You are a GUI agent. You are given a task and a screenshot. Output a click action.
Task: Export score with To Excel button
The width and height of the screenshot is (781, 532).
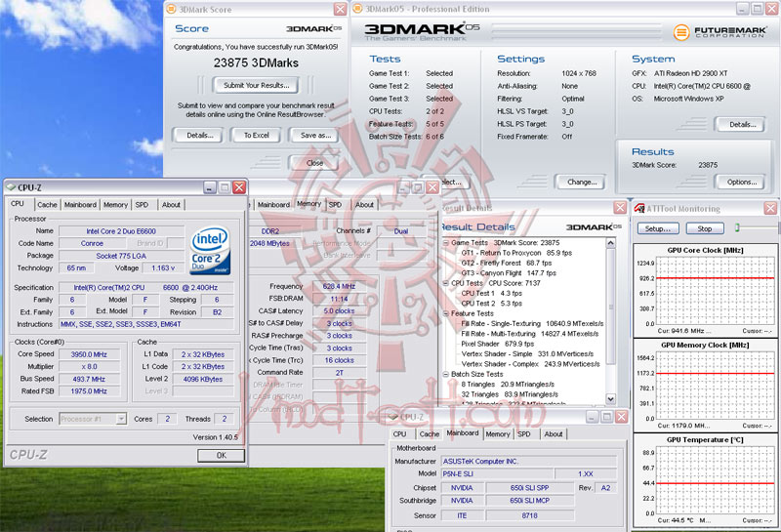point(257,135)
